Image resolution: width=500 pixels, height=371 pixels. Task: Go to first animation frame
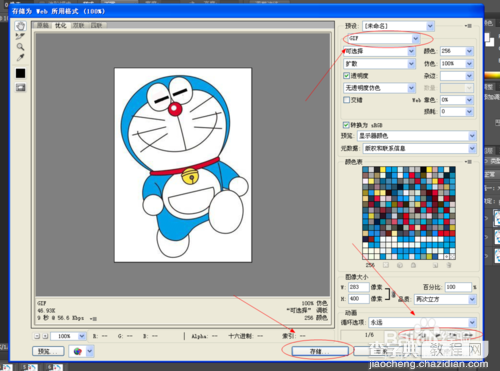(407, 335)
